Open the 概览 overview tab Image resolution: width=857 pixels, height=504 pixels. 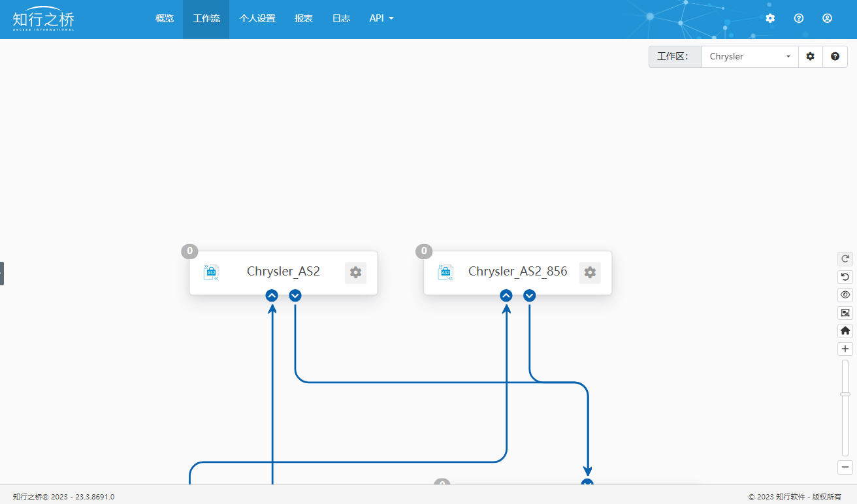click(x=165, y=18)
